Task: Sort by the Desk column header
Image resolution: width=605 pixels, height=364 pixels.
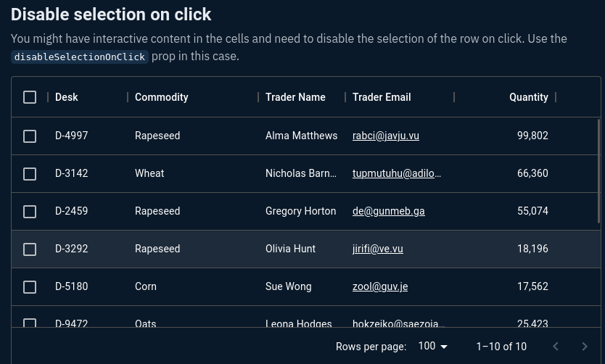Action: [x=66, y=97]
